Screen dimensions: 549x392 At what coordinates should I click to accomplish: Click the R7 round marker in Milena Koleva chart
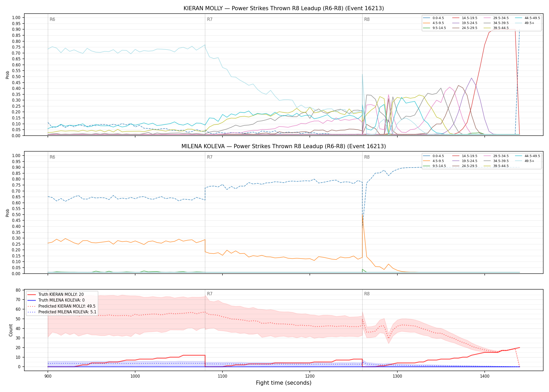(210, 157)
